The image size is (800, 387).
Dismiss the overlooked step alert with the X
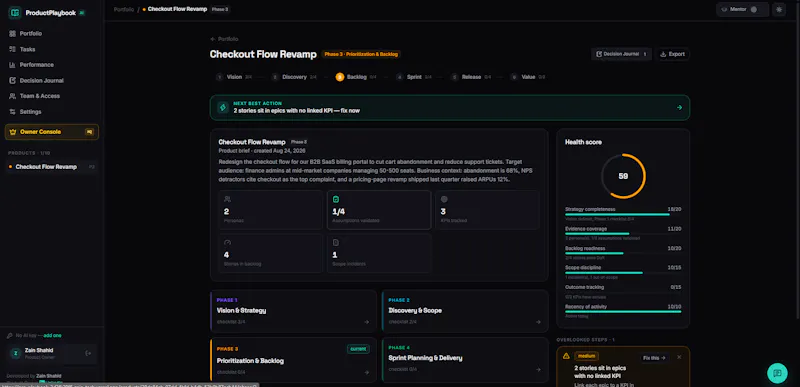(679, 357)
